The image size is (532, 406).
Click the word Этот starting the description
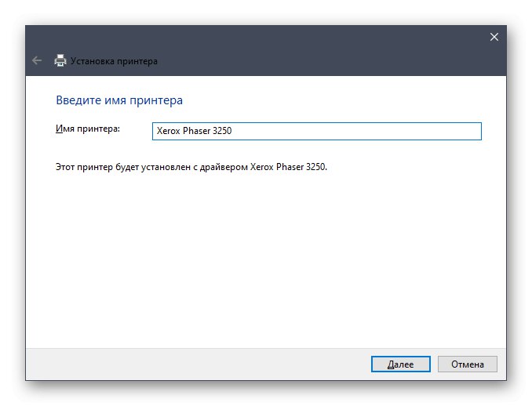click(x=66, y=167)
